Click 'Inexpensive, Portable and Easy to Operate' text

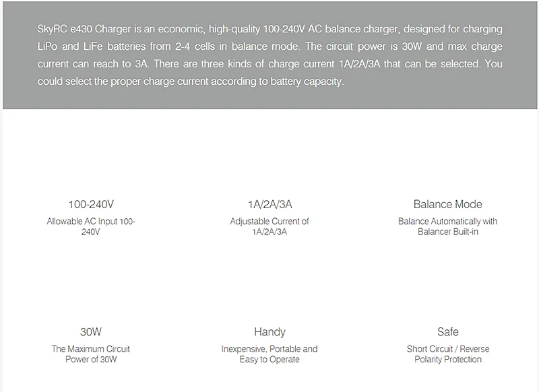[x=269, y=354]
